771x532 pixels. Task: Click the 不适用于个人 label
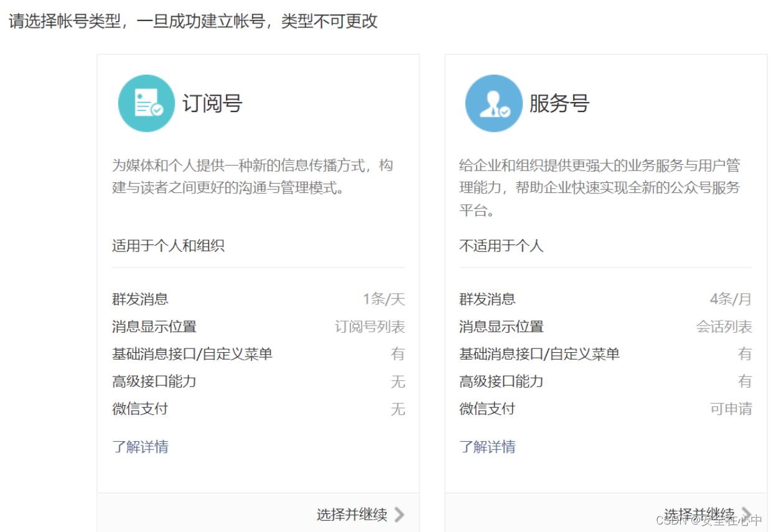[x=501, y=246]
